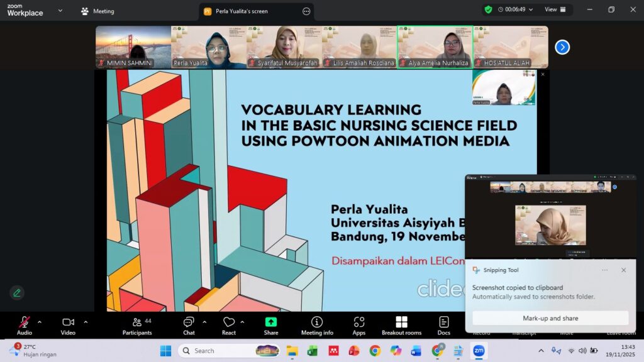Open the Docs icon
644x362 pixels.
pos(444,322)
